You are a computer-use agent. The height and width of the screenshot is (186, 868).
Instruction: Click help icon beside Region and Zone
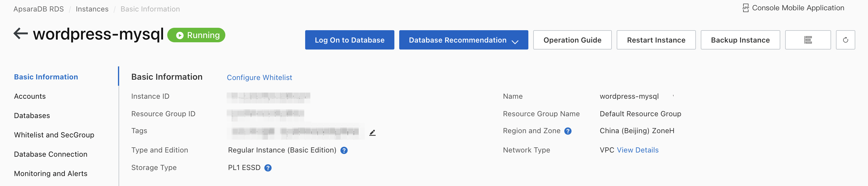click(x=567, y=131)
